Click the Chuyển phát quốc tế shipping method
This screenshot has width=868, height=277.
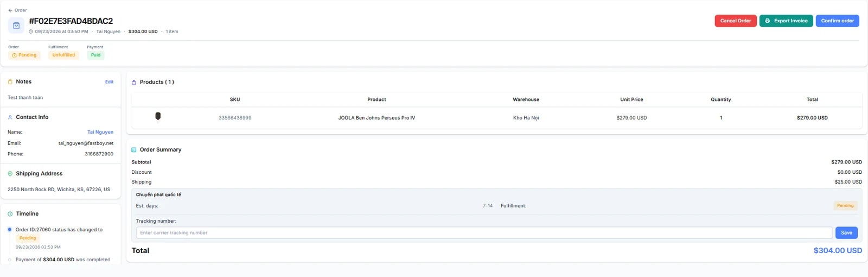coord(158,194)
